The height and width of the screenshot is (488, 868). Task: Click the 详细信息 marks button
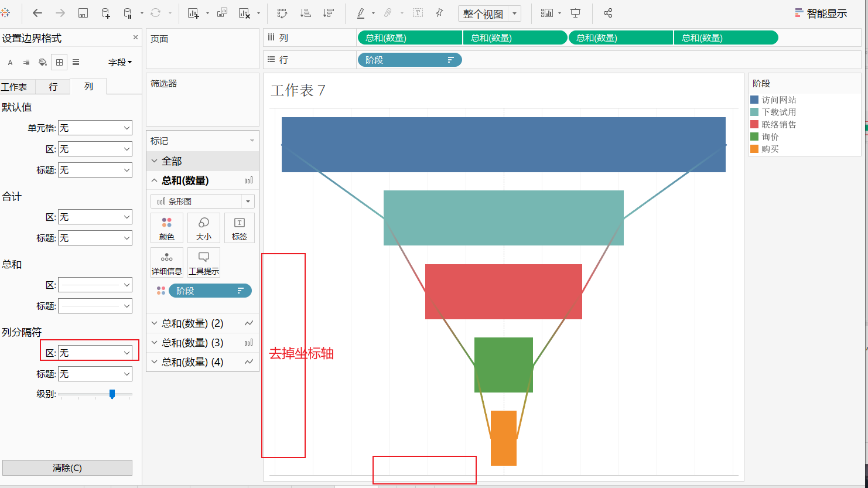coord(167,262)
